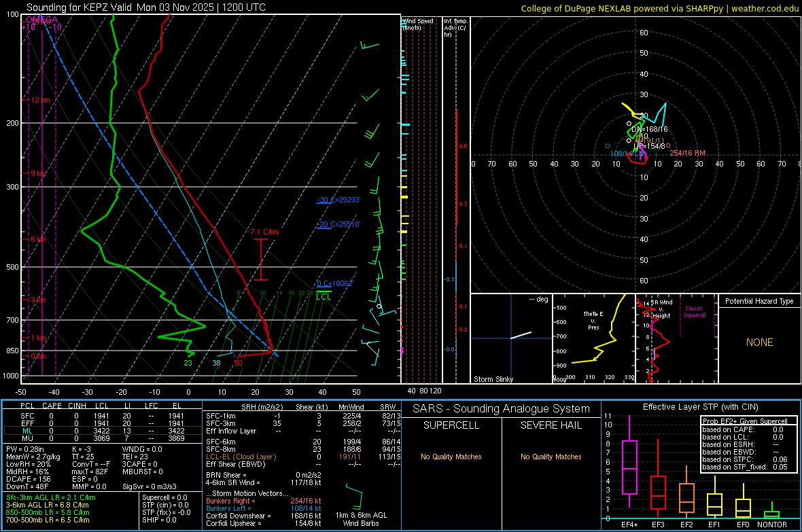This screenshot has width=802, height=532.
Task: Select the MU parcel row
Action: pyautogui.click(x=103, y=438)
